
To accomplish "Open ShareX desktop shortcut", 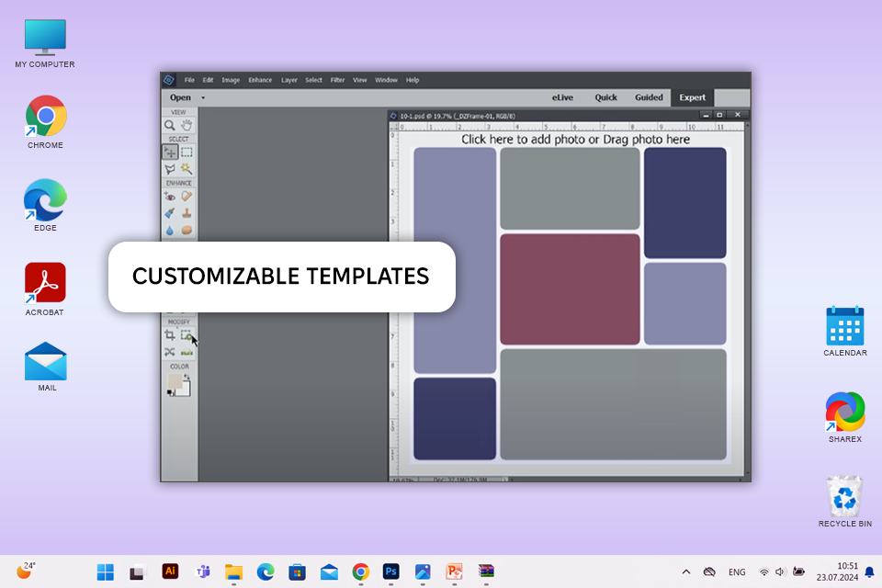I will [x=845, y=417].
